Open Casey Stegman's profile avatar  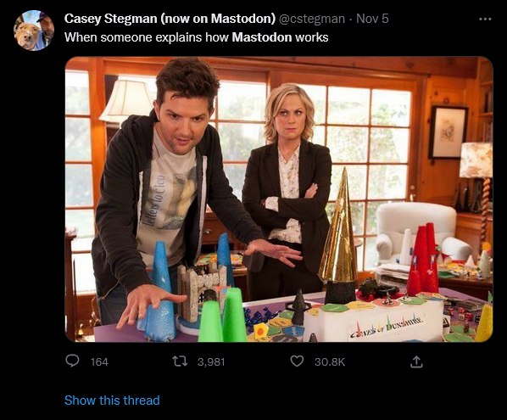point(34,31)
